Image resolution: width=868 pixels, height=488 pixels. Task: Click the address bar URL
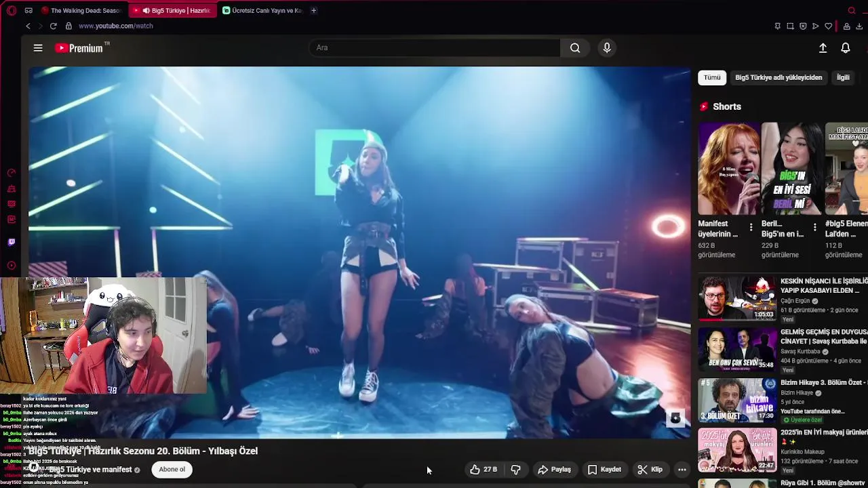click(x=116, y=26)
